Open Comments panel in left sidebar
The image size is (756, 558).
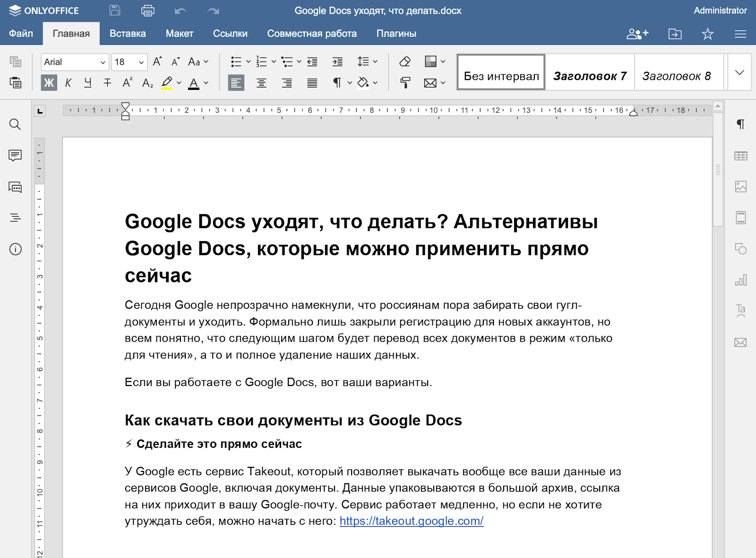coord(15,156)
